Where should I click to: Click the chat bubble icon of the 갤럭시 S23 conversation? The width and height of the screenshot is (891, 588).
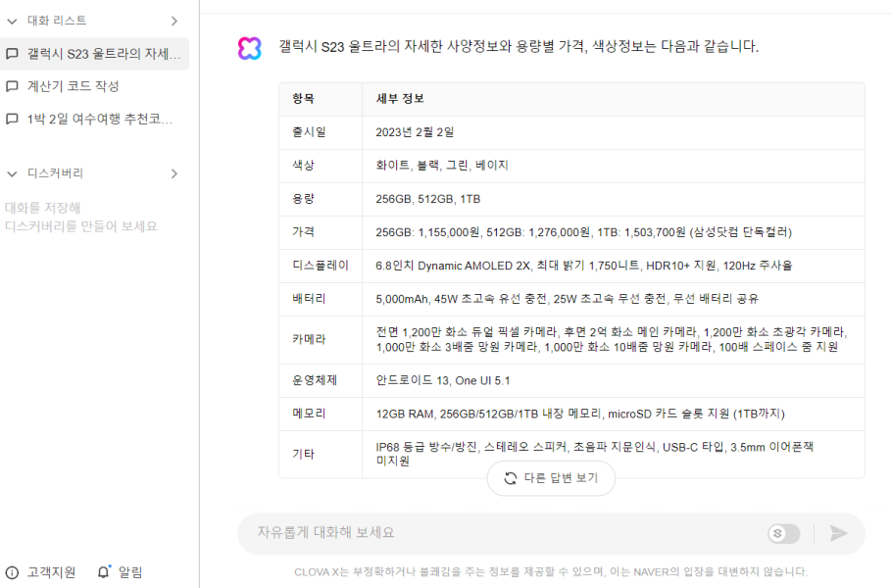[14, 54]
